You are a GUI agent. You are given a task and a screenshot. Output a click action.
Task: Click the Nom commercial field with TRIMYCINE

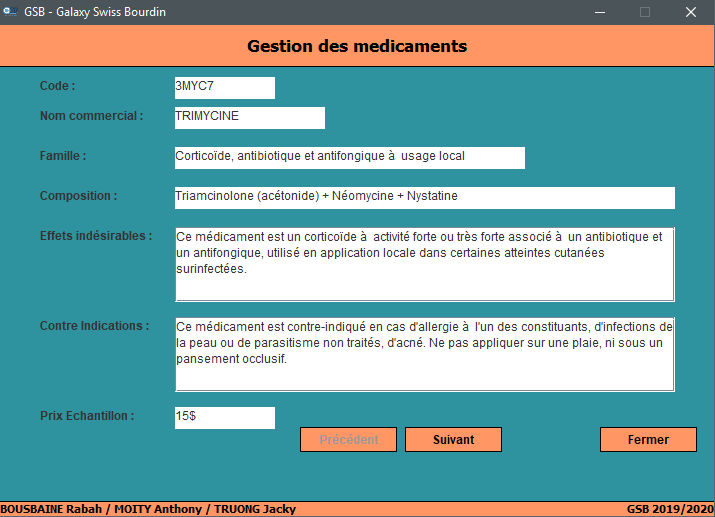point(249,118)
